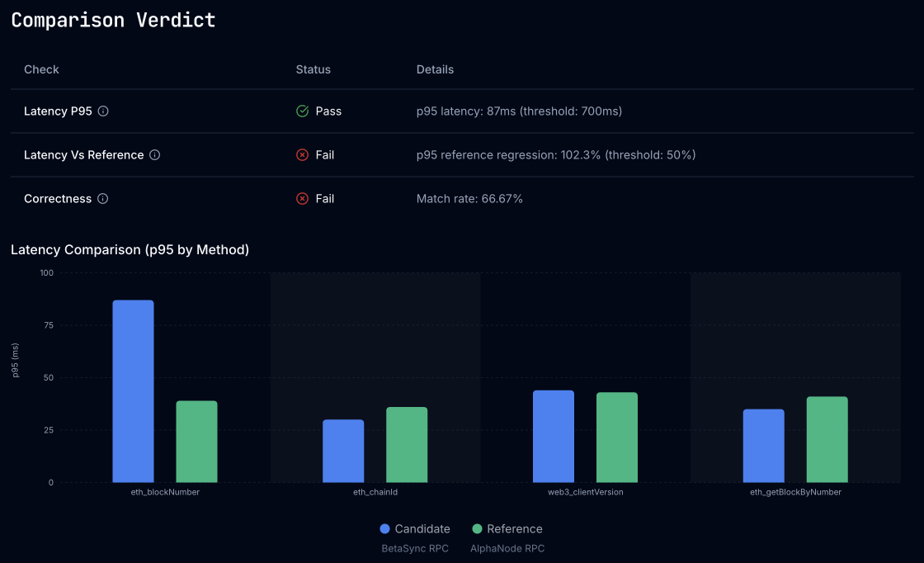Select the green eth_chainId reference bar
The width and height of the screenshot is (924, 563).
[x=407, y=444]
